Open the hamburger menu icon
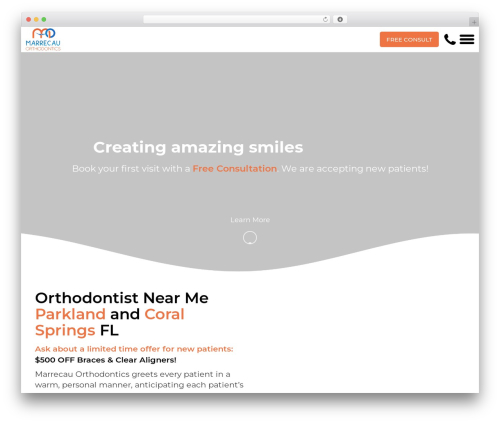This screenshot has height=423, width=500. (x=467, y=39)
